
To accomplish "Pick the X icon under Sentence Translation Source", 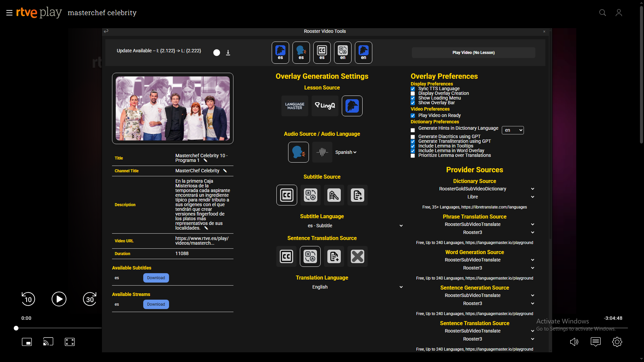I will [x=357, y=256].
